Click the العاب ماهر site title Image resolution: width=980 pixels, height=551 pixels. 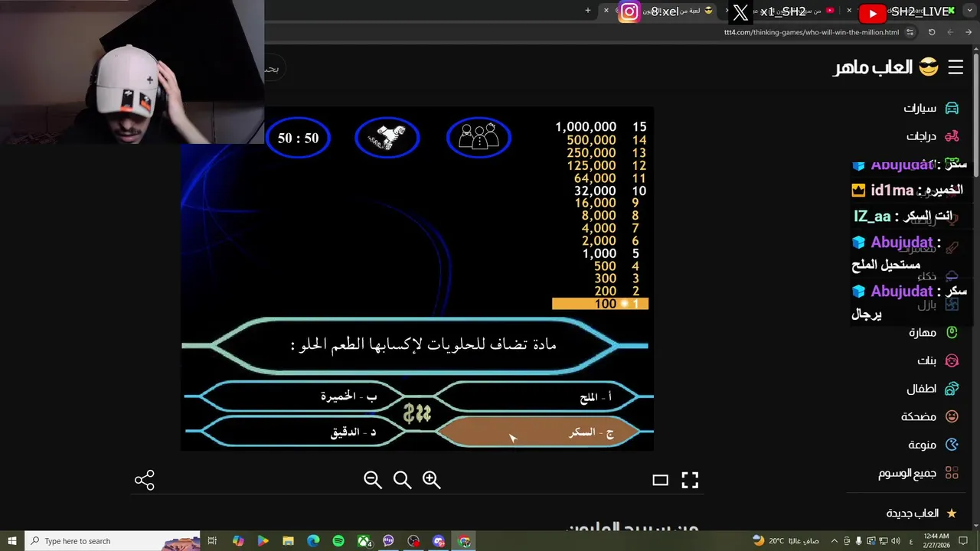tap(874, 67)
